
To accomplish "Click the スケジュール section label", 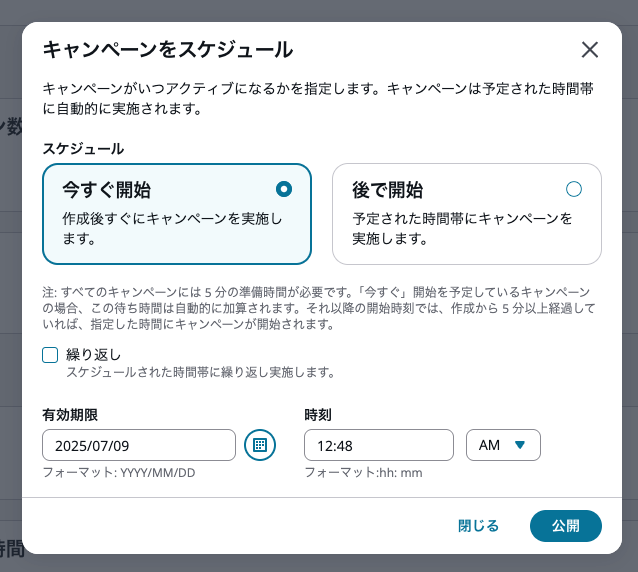I will point(83,148).
